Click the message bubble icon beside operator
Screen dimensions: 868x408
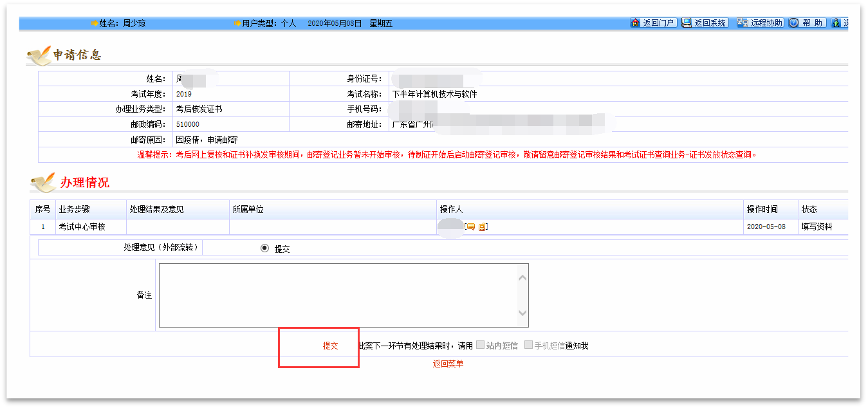point(470,227)
